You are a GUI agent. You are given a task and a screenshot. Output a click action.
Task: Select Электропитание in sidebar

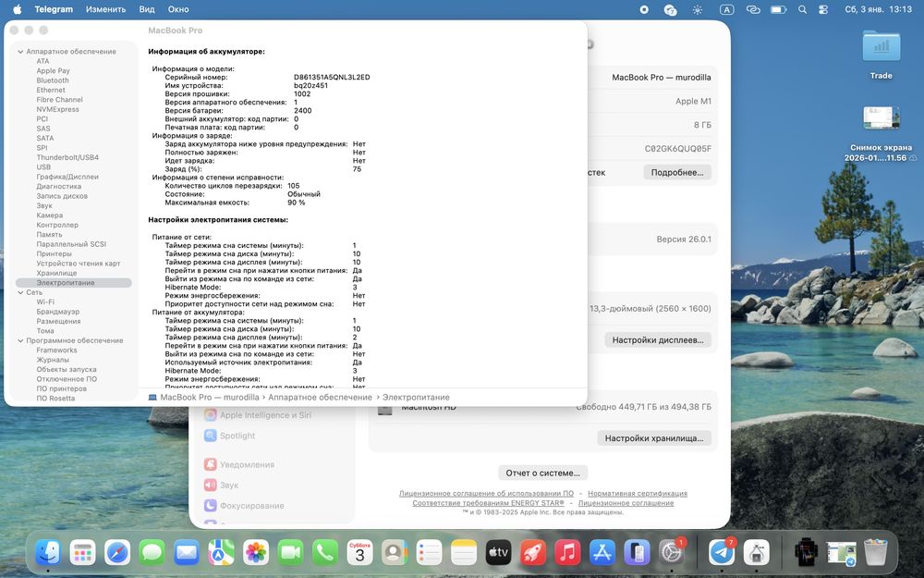pos(74,283)
